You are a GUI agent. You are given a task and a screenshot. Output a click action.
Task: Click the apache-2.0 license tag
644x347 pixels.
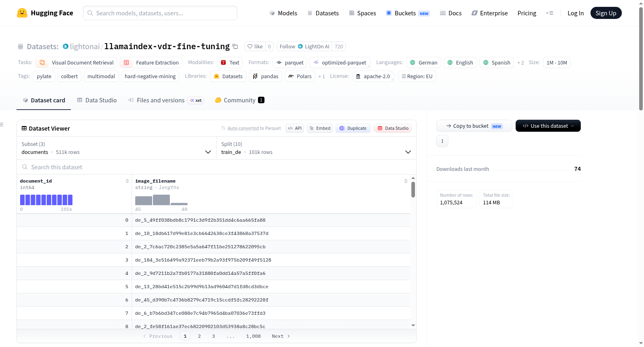click(373, 76)
